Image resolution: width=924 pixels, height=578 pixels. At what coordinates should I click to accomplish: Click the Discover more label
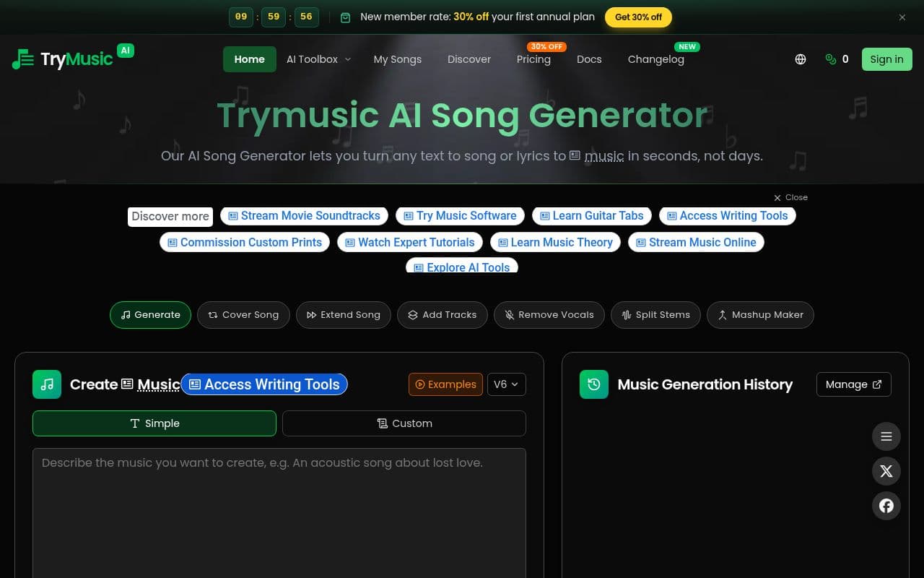point(170,216)
